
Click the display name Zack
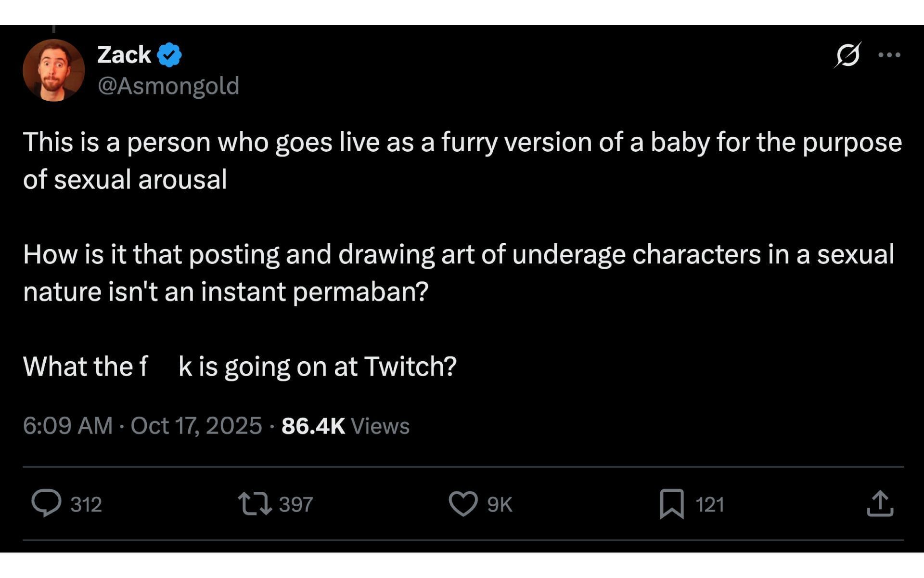(x=124, y=55)
